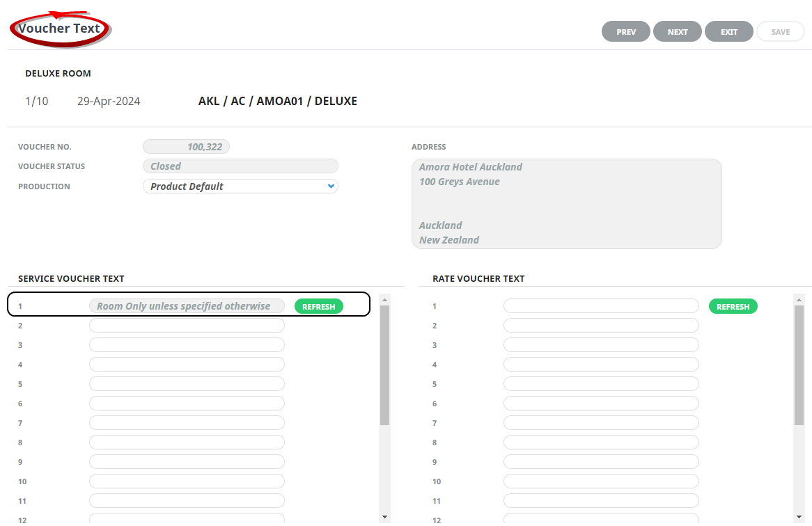
Task: Click the Voucher Status field
Action: point(240,166)
